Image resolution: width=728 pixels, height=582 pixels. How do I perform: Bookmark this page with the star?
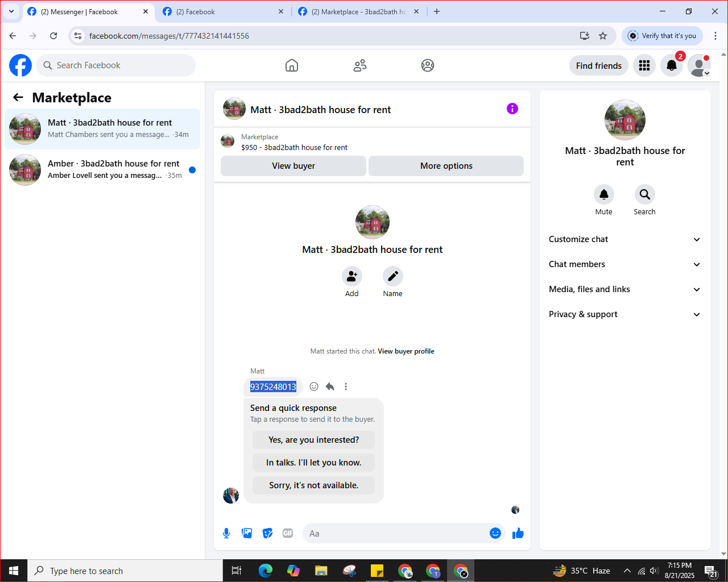[603, 36]
